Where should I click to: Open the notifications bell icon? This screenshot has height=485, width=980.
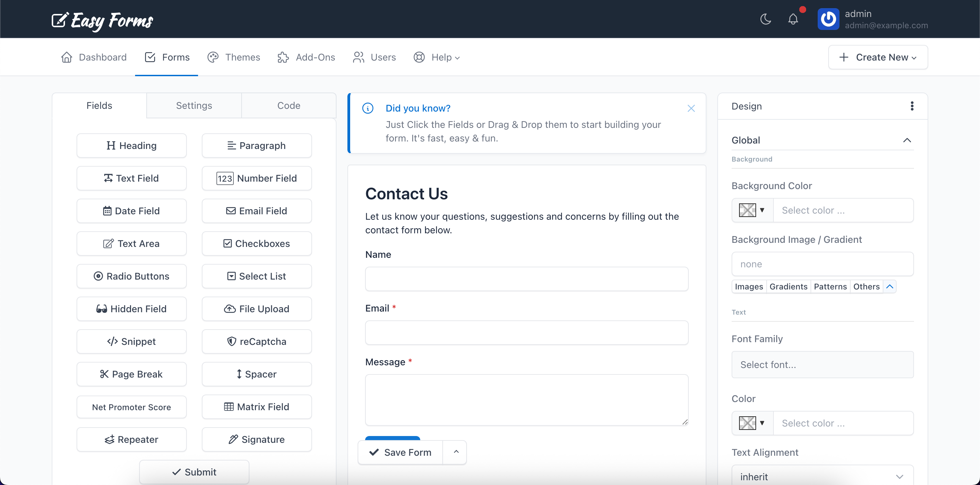[793, 19]
